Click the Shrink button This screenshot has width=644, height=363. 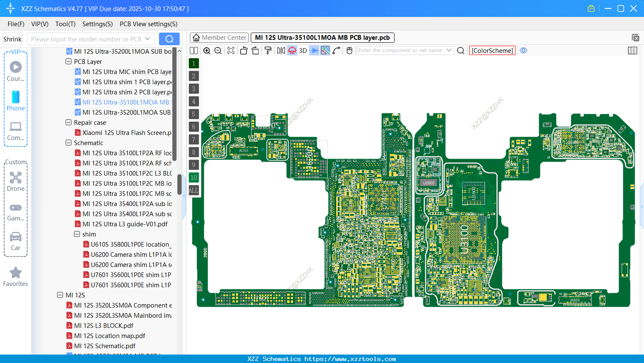tap(12, 38)
